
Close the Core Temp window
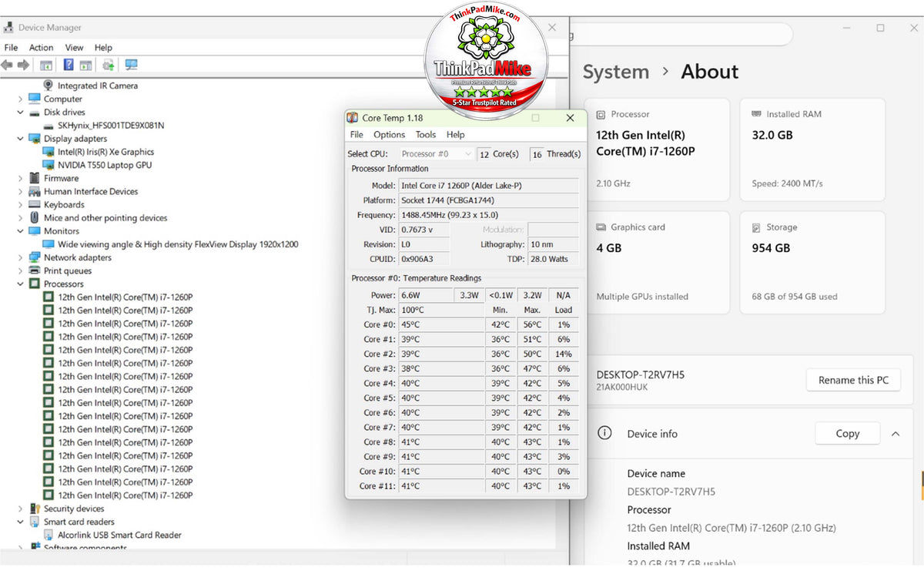[570, 118]
